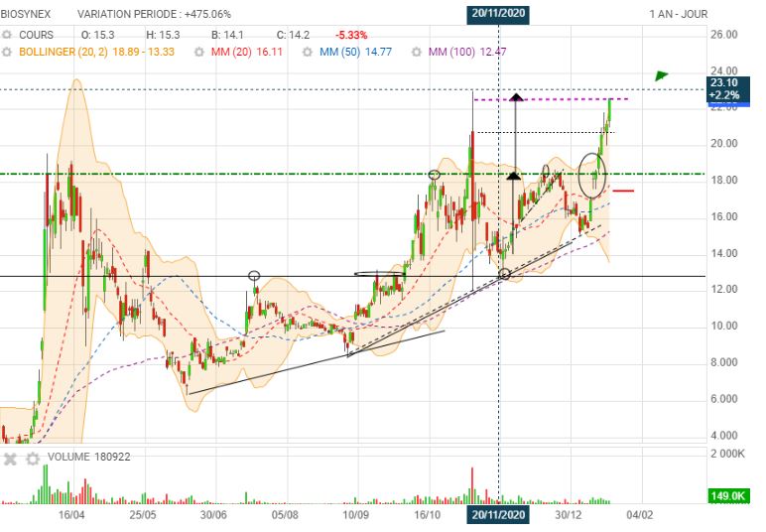Click the VARIATION PERIODE +475.06% text
This screenshot has height=532, width=766.
click(x=154, y=14)
